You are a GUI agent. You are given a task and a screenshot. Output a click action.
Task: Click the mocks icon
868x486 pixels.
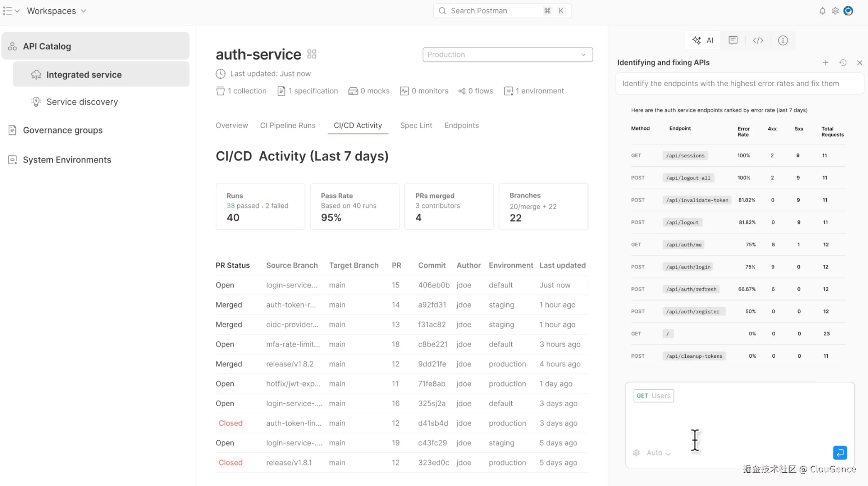353,91
